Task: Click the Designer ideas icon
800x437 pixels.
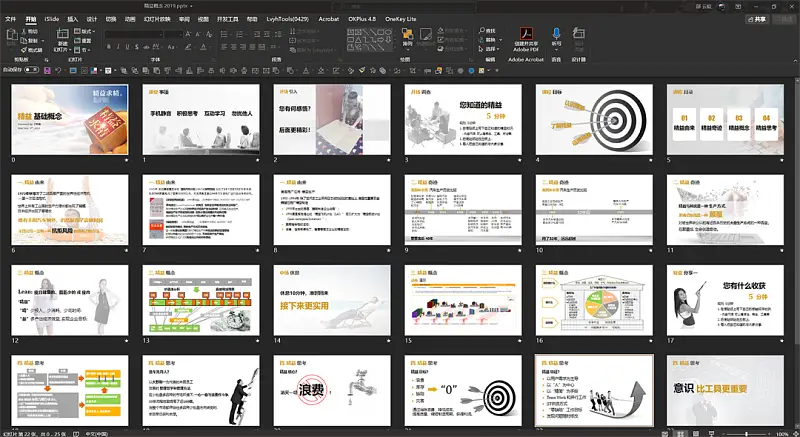Action: pos(579,34)
